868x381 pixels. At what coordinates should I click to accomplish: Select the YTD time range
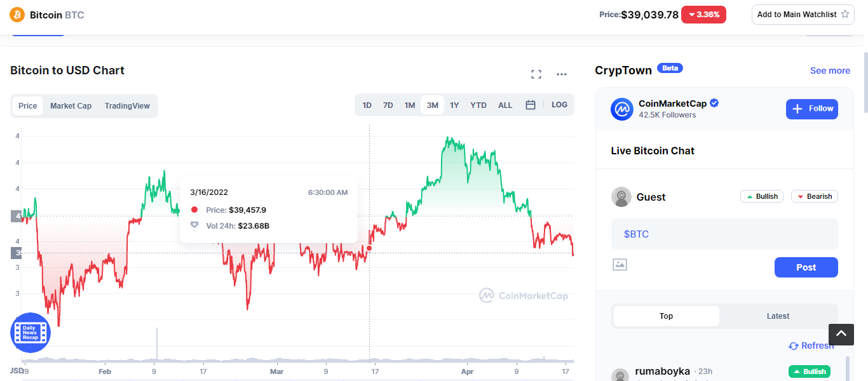tap(478, 105)
